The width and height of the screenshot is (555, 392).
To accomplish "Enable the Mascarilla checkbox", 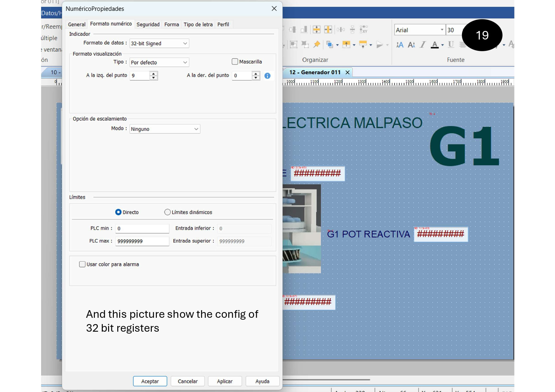I will (x=235, y=62).
